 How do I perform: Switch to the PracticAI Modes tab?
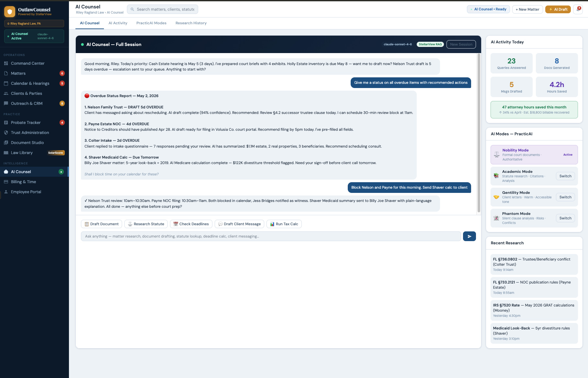(151, 23)
